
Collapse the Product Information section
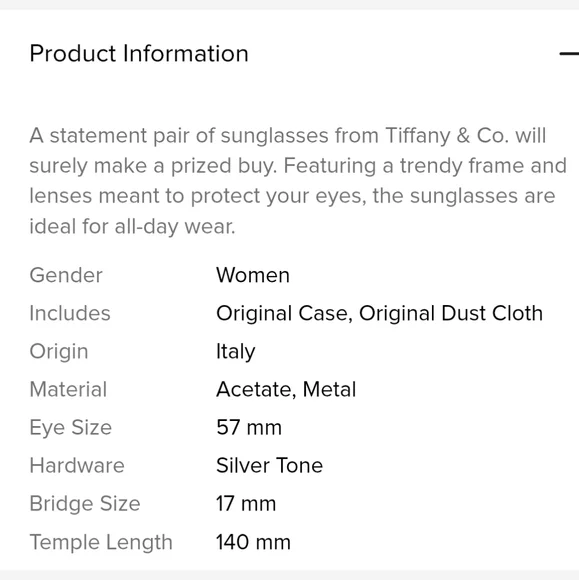tap(569, 54)
